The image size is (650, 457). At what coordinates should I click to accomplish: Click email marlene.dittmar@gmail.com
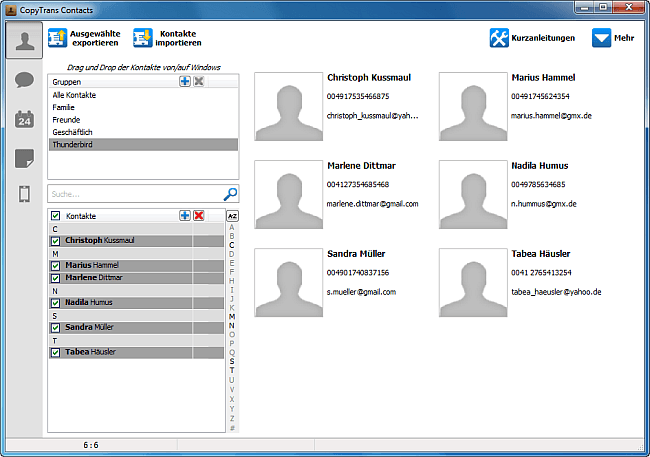pyautogui.click(x=372, y=204)
